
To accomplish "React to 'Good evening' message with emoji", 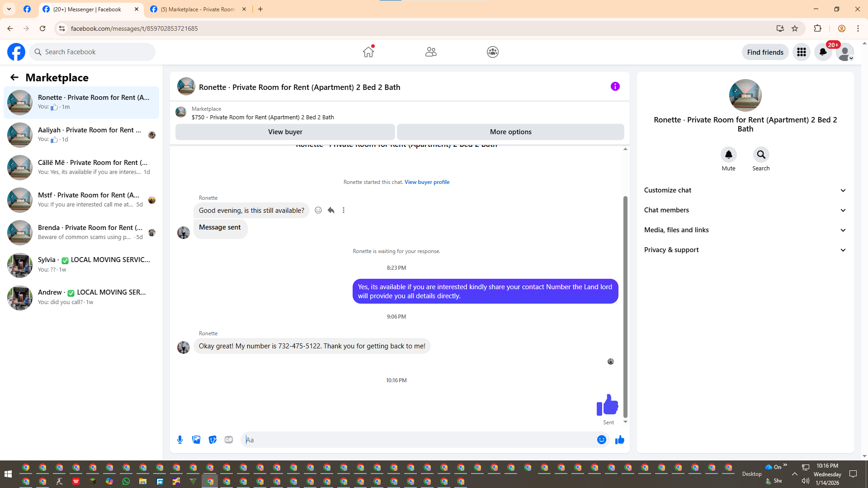I will pyautogui.click(x=318, y=210).
